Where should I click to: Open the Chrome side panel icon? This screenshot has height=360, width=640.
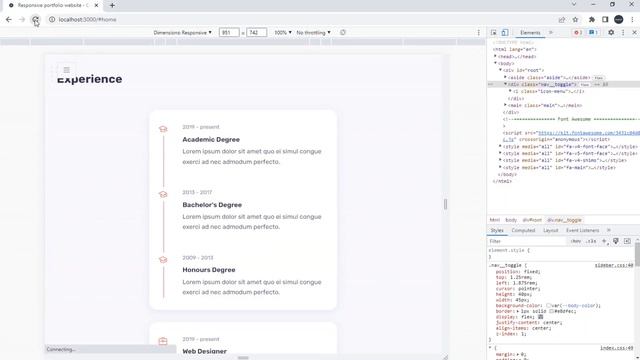(x=605, y=19)
